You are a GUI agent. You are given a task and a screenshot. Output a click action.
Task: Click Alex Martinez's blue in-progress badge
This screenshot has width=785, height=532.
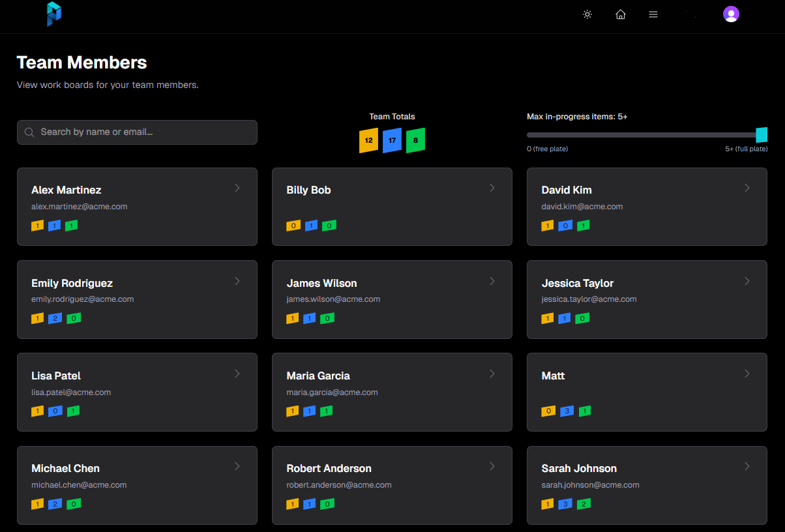pyautogui.click(x=55, y=226)
